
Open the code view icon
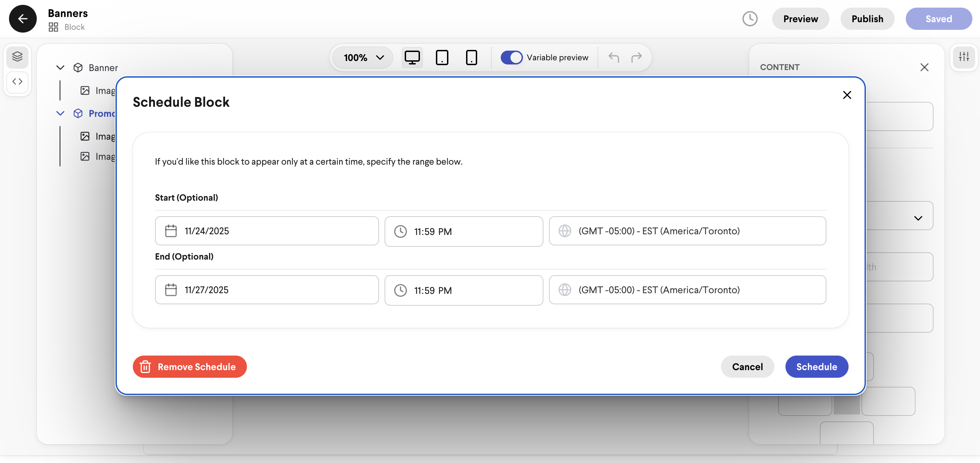pyautogui.click(x=17, y=81)
